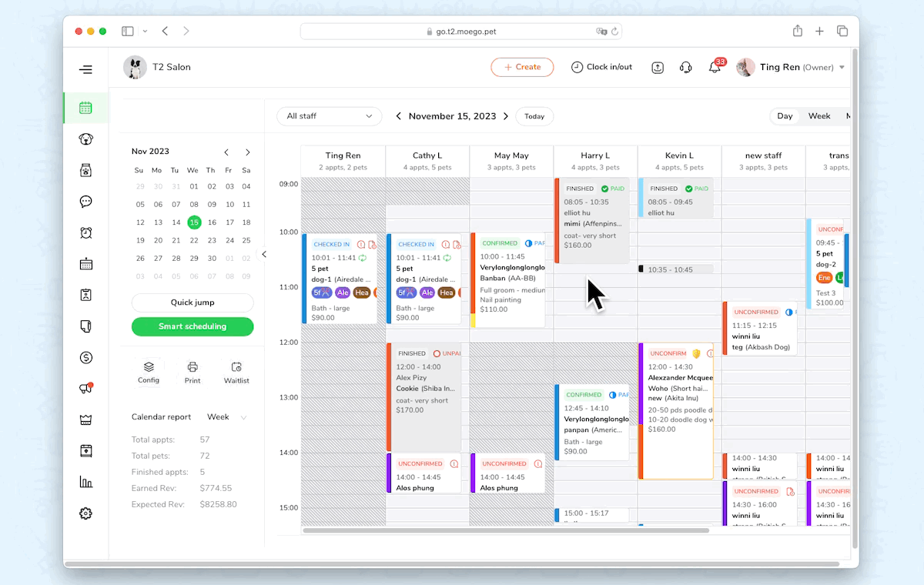The width and height of the screenshot is (924, 585).
Task: Click the Expected Rev: $8258.80 value
Action: 218,505
